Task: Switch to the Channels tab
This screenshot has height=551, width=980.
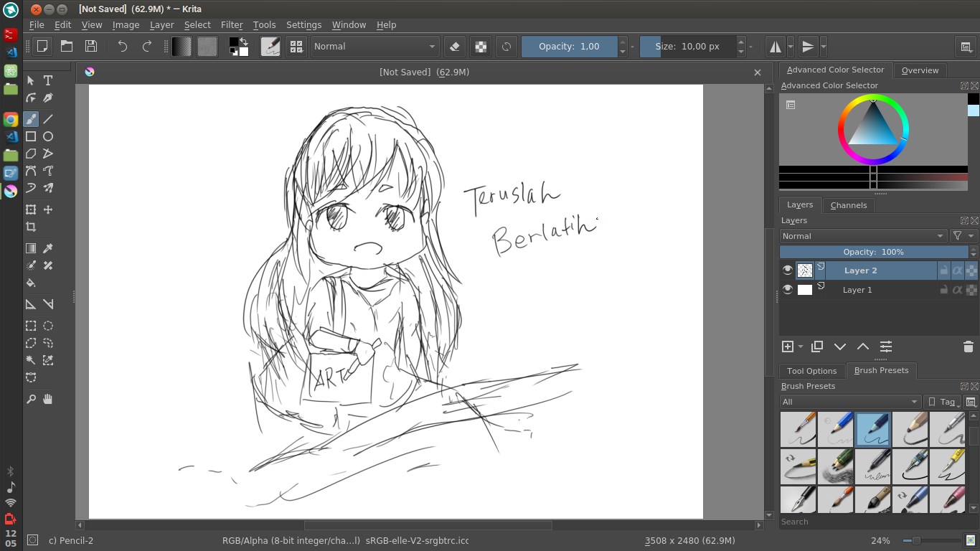Action: tap(849, 205)
